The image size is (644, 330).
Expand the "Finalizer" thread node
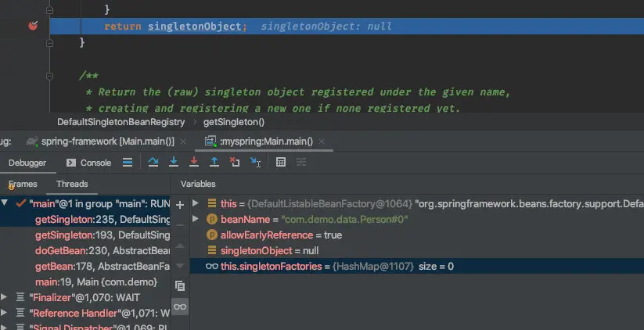tap(4, 296)
